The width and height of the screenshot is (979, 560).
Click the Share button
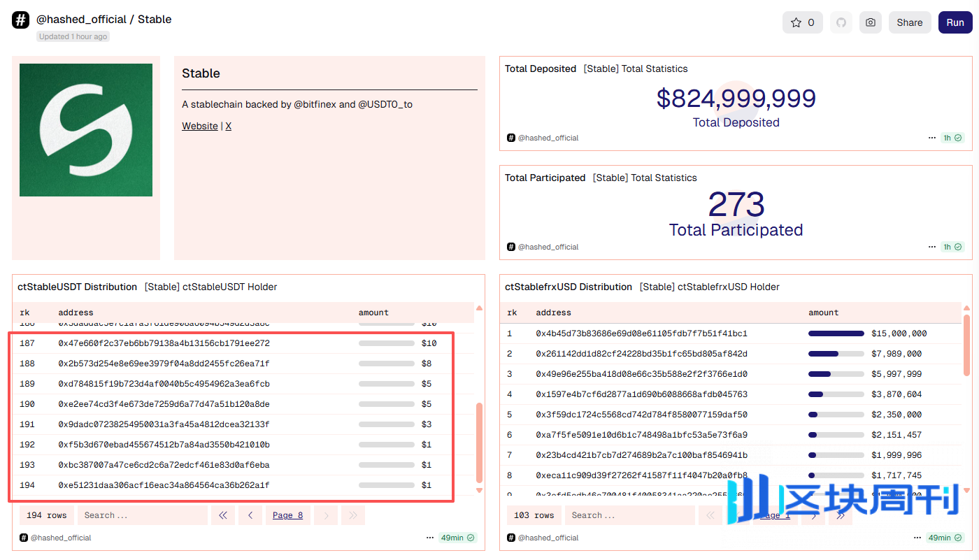909,22
